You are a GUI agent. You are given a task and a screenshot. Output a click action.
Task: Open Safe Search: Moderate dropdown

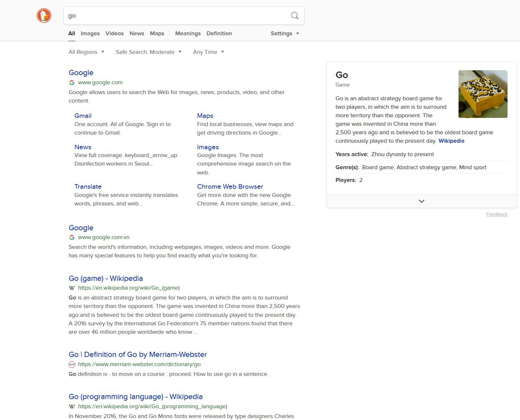click(x=149, y=52)
